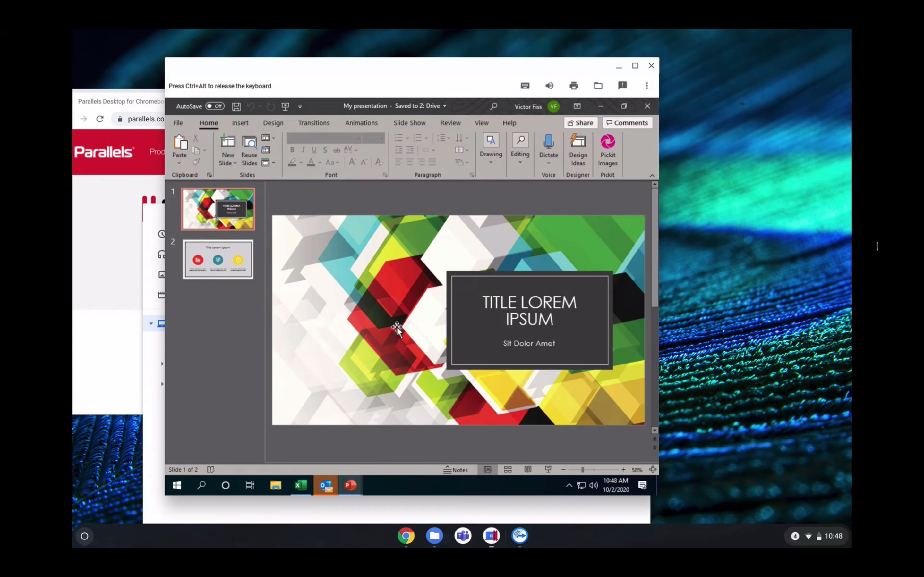Select slide 2 thumbnail
This screenshot has height=577, width=924.
click(x=218, y=260)
